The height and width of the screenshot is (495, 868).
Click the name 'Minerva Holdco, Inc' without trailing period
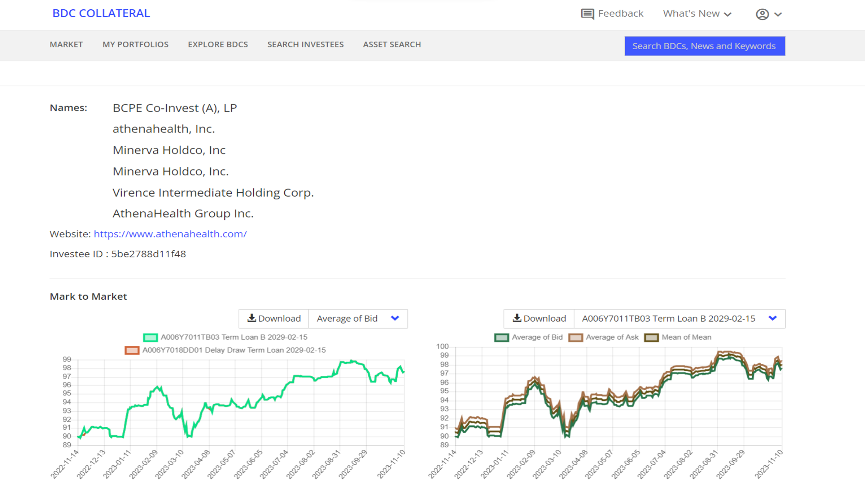(x=169, y=150)
